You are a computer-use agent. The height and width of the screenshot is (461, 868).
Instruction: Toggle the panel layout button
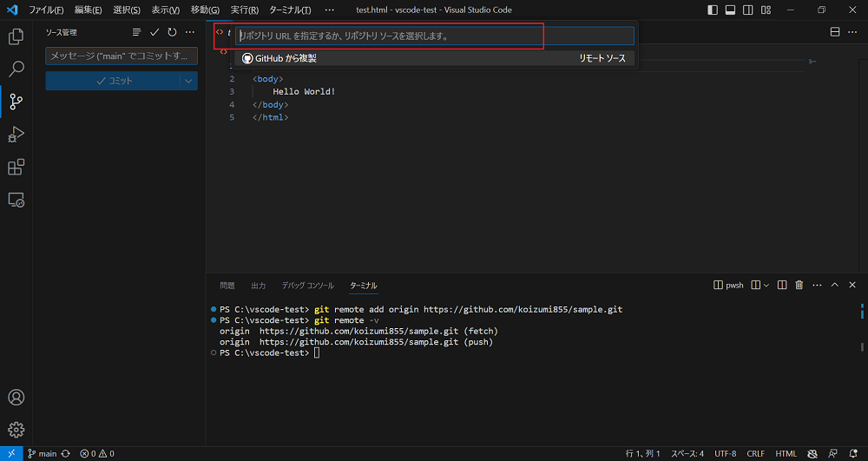730,10
